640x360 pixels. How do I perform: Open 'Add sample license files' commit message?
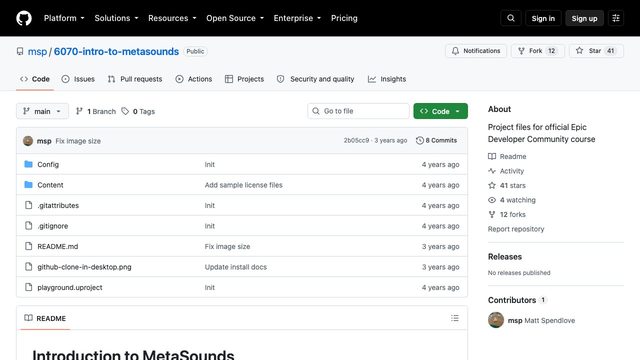point(244,185)
